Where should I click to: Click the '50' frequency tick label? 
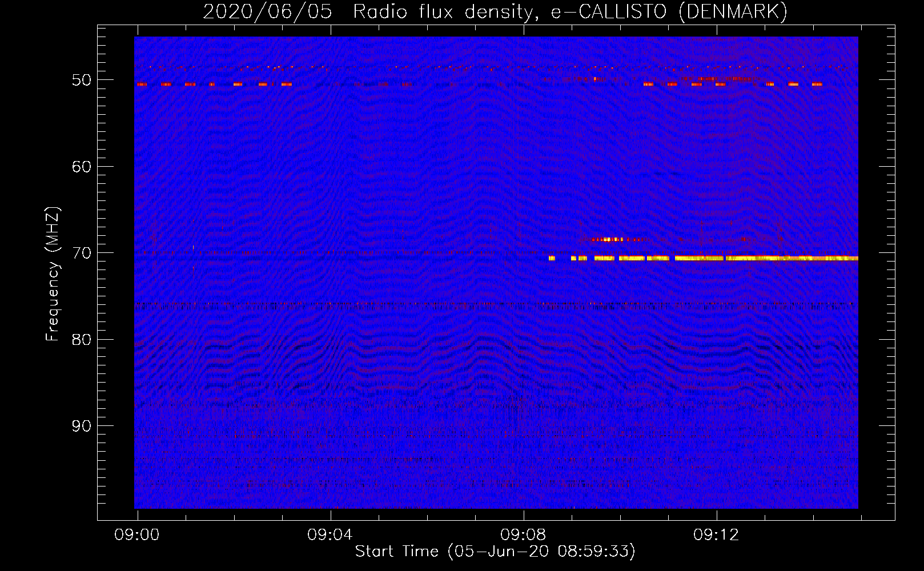82,80
